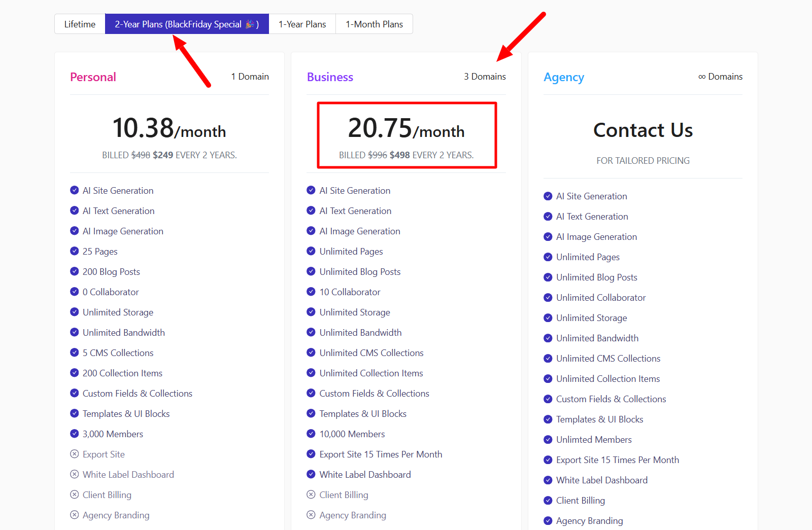
Task: Click checkmark next to Export Site 15 Times in Business
Action: click(311, 454)
